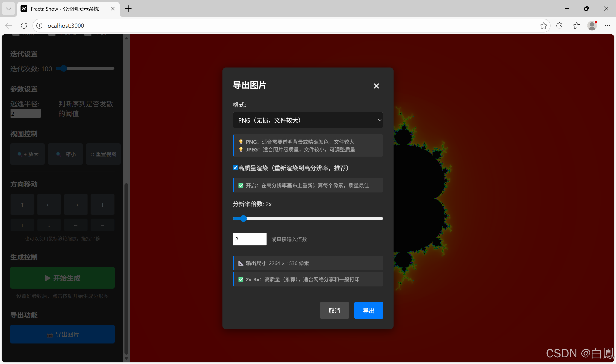Click the multiplier number input field

pyautogui.click(x=249, y=239)
